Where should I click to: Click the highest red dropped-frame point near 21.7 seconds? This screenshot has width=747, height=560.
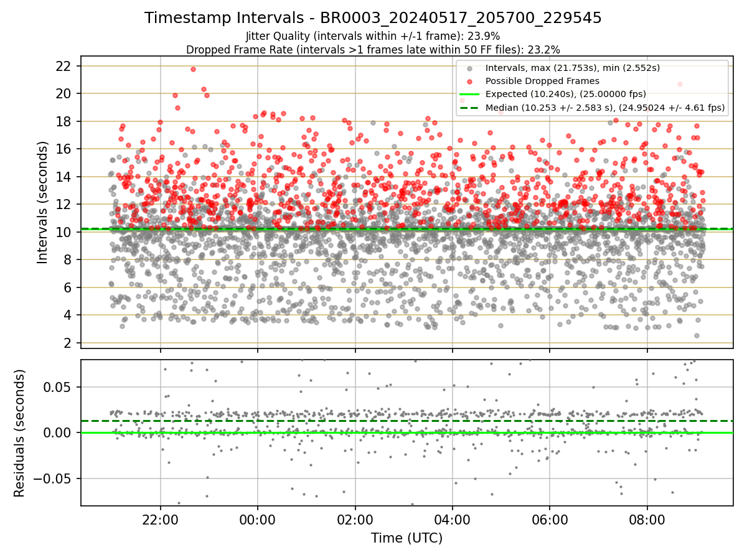(x=193, y=69)
